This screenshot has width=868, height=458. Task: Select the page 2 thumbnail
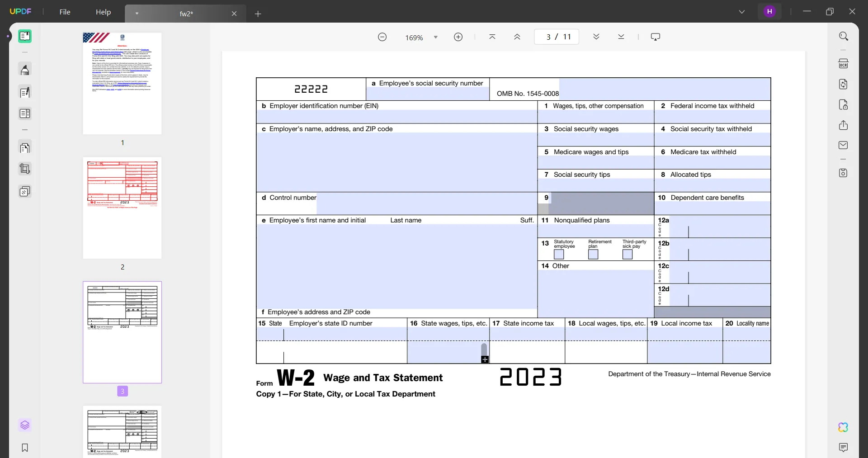click(x=122, y=208)
